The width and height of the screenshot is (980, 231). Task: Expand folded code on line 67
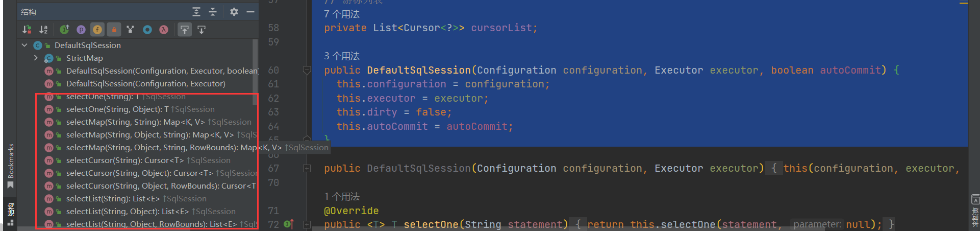[x=307, y=168]
